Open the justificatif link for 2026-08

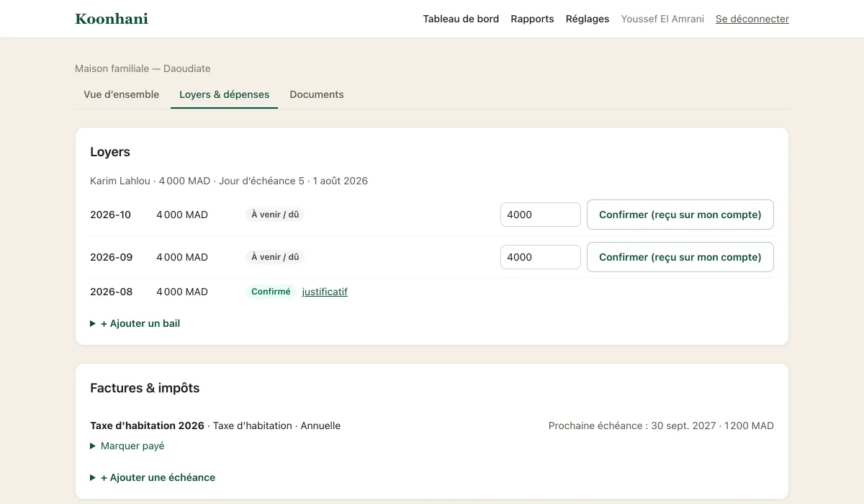(x=325, y=292)
